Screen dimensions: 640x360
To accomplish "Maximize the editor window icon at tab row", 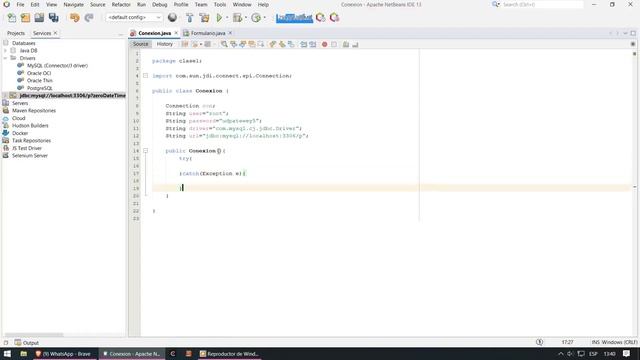I will click(x=633, y=33).
